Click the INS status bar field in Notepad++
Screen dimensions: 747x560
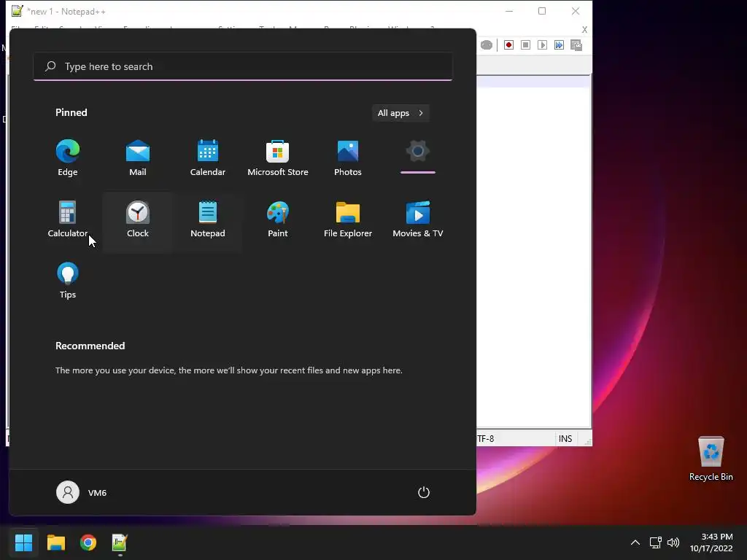point(565,438)
